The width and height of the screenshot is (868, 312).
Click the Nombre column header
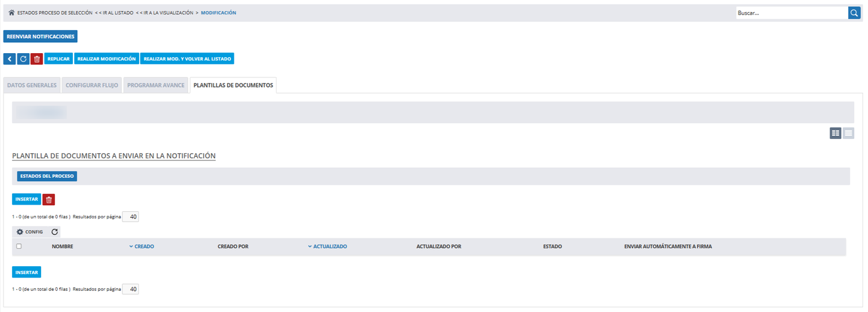pyautogui.click(x=62, y=246)
